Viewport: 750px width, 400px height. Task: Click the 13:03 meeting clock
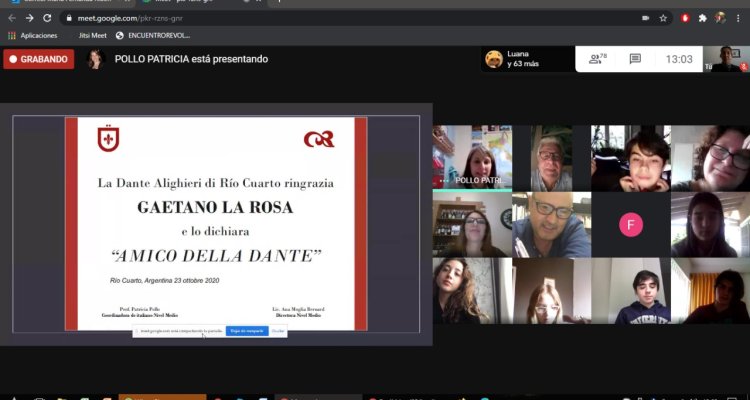(679, 59)
